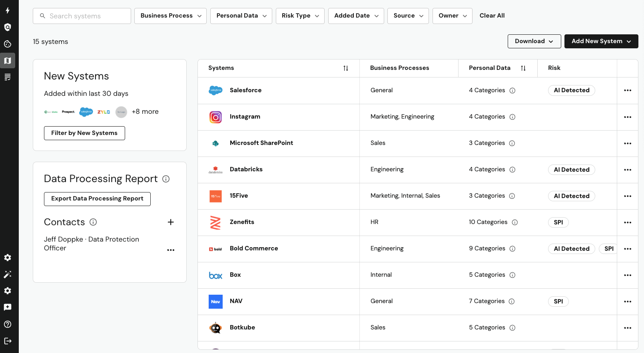Image resolution: width=644 pixels, height=353 pixels.
Task: Open the Risk Type filter dropdown
Action: pyautogui.click(x=300, y=16)
